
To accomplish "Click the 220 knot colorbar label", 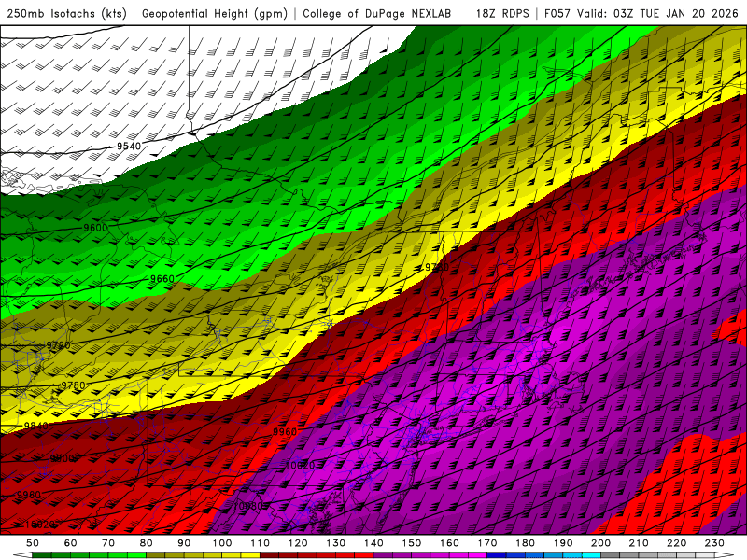I will pos(676,543).
